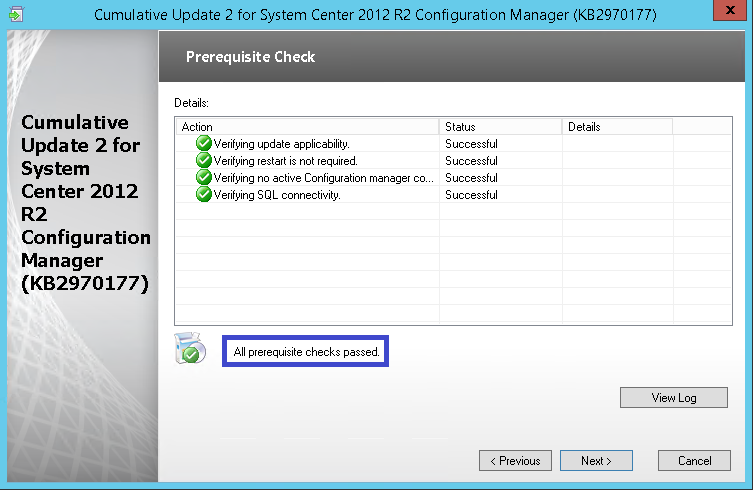The image size is (753, 490).
Task: Click the 'All prerequisite checks passed.' message
Action: (x=306, y=352)
